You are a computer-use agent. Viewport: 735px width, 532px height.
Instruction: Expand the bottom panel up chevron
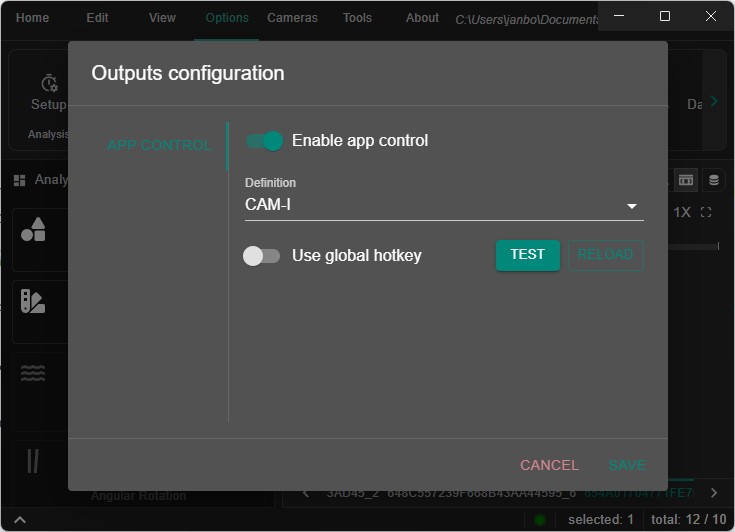click(20, 520)
